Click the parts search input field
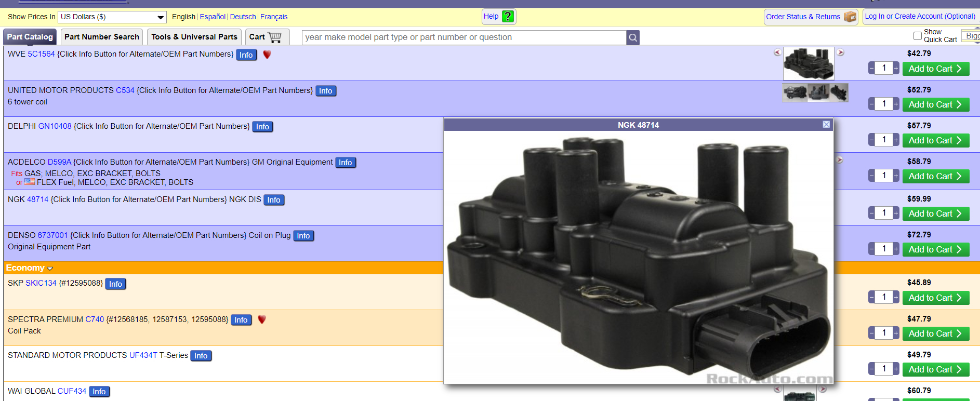Viewport: 980px width, 401px height. pos(464,37)
